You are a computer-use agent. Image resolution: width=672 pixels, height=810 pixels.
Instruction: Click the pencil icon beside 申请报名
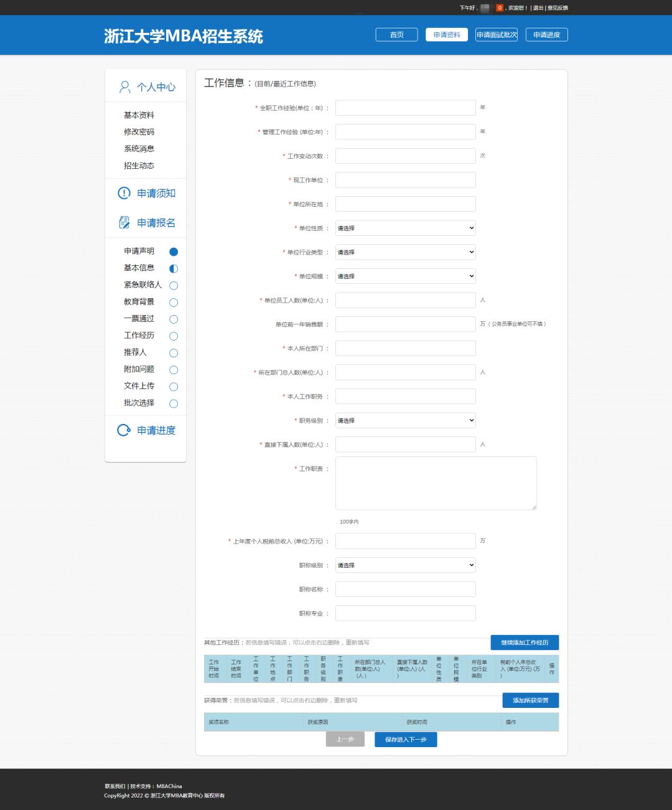pyautogui.click(x=123, y=222)
